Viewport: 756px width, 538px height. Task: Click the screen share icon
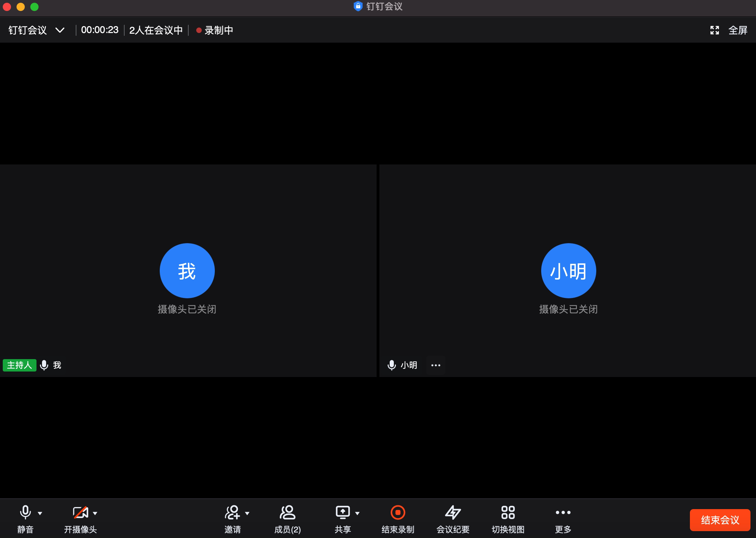343,513
